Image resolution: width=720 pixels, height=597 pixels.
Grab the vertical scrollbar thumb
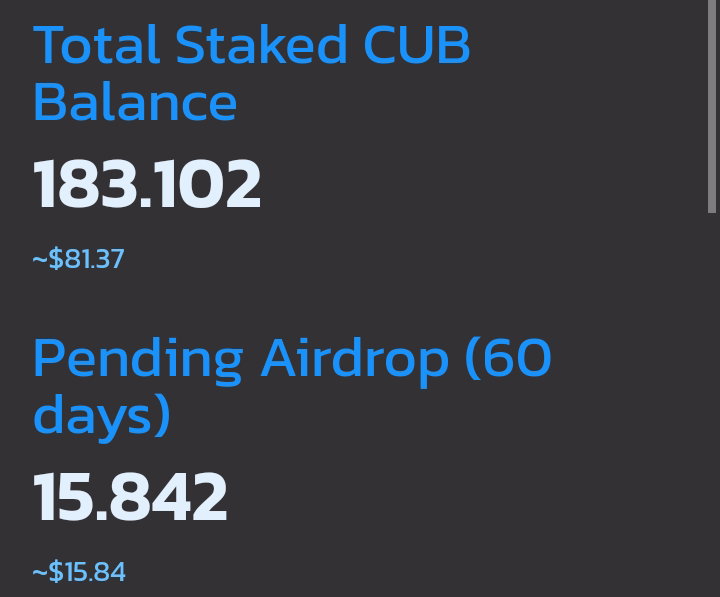point(712,106)
